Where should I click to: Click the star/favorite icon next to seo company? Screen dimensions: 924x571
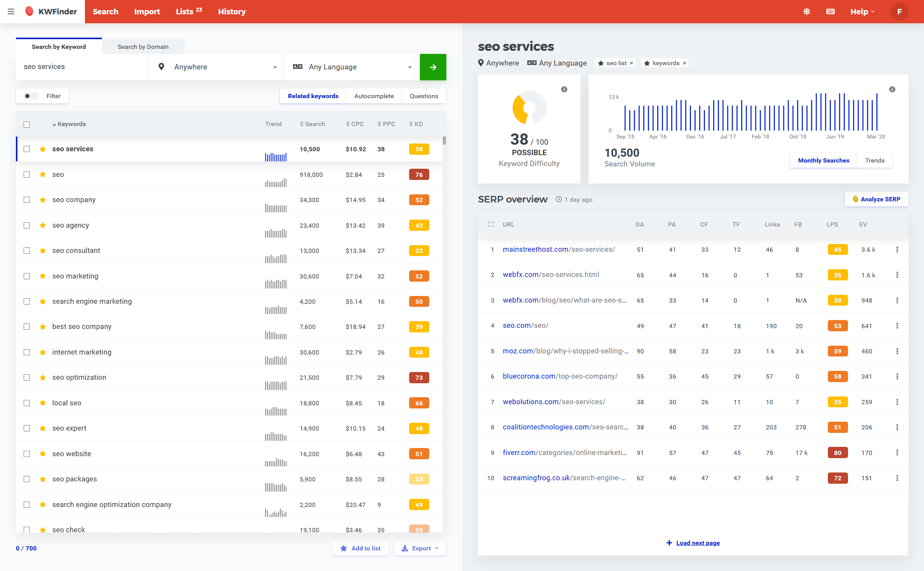pos(43,199)
